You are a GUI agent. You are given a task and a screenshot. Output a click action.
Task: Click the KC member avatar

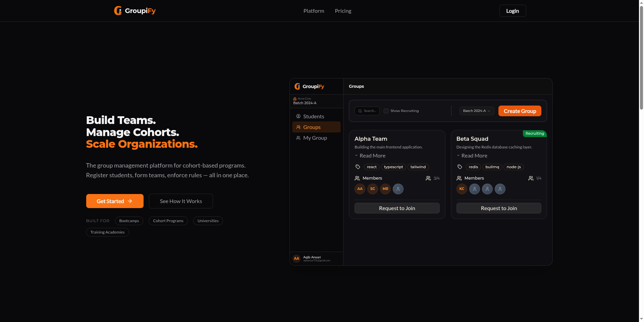pos(462,189)
